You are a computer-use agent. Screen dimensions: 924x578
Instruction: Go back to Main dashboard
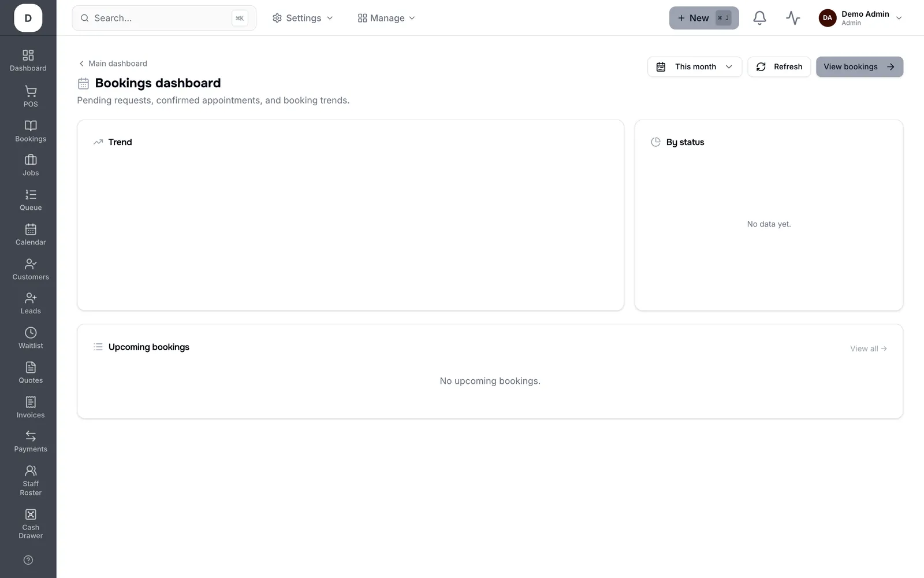pos(113,64)
